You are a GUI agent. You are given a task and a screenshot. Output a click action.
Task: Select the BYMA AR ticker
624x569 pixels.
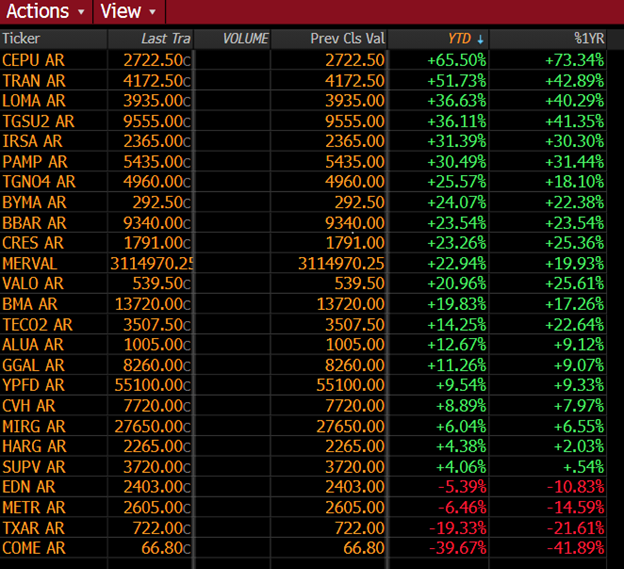point(34,203)
